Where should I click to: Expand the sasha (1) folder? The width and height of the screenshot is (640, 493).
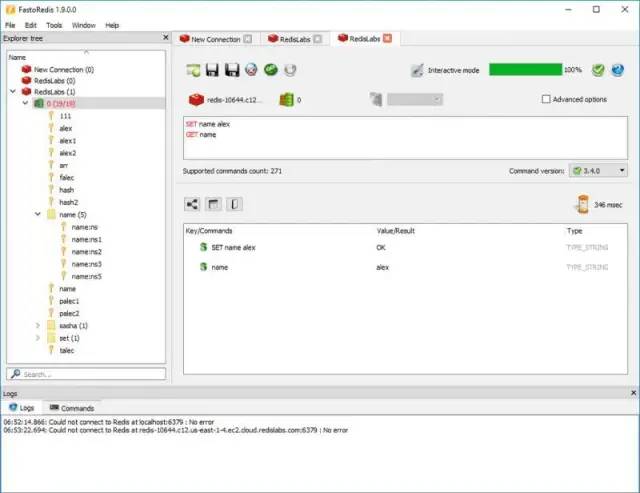click(x=38, y=326)
